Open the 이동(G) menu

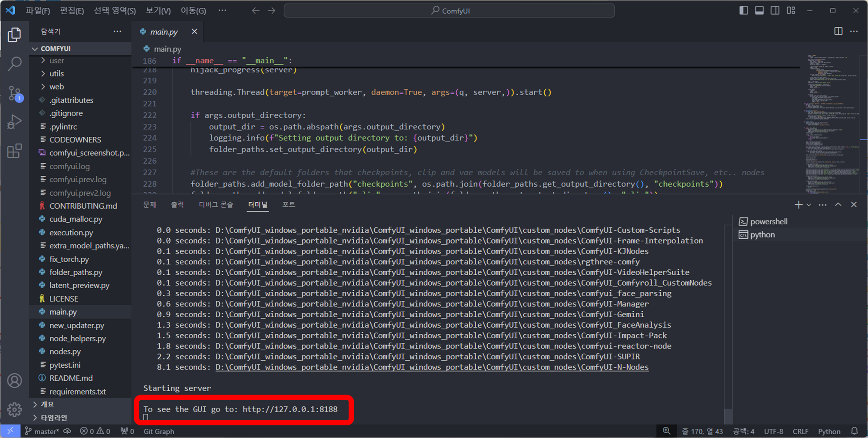(x=193, y=10)
